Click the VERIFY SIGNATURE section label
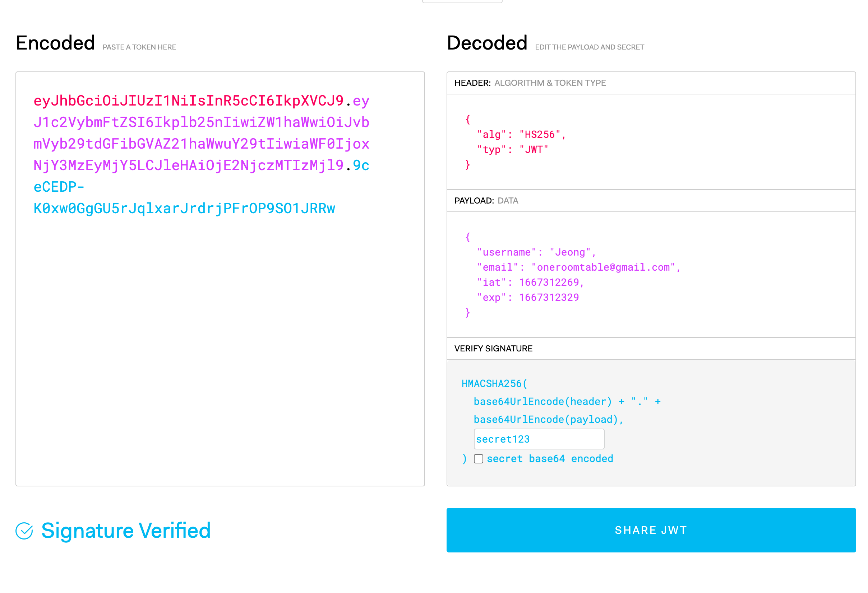The height and width of the screenshot is (593, 868). coord(493,349)
